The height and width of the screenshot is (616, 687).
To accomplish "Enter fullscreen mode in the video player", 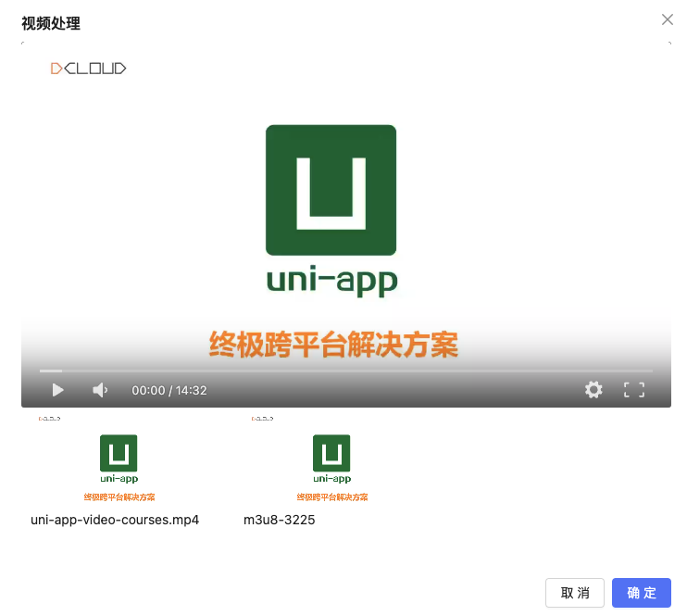I will click(x=633, y=390).
